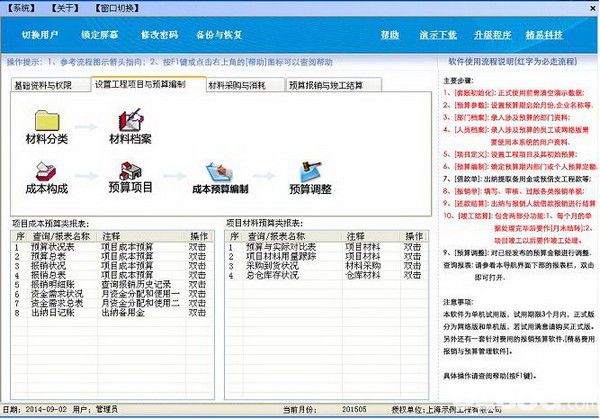Select 资金需求总表 report row
600x419 pixels.
pyautogui.click(x=112, y=303)
